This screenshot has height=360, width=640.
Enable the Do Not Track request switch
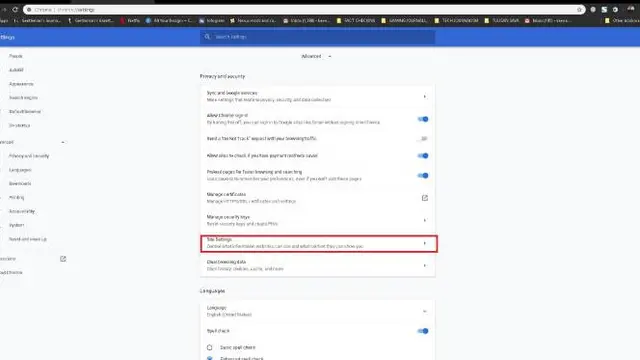[x=423, y=139]
